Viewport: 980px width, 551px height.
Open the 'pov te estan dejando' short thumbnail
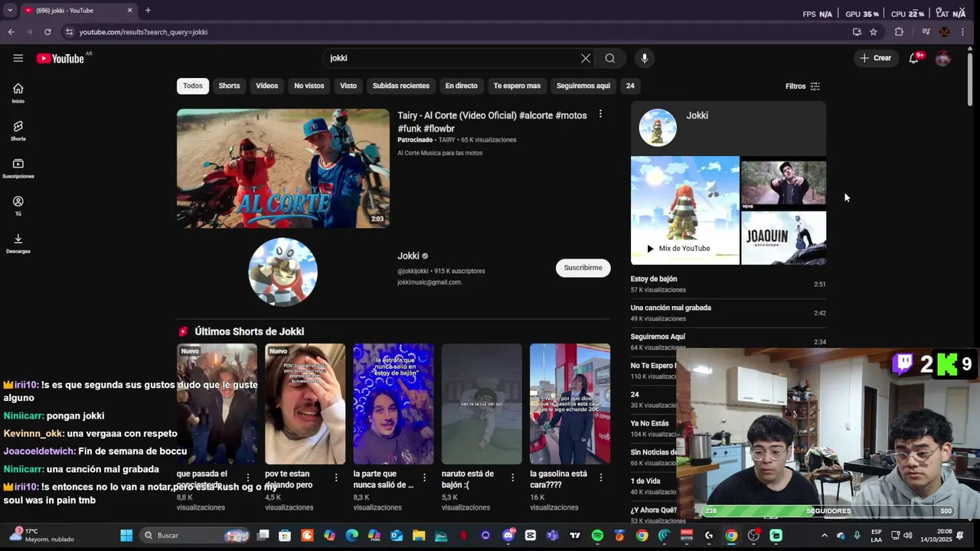pyautogui.click(x=305, y=404)
